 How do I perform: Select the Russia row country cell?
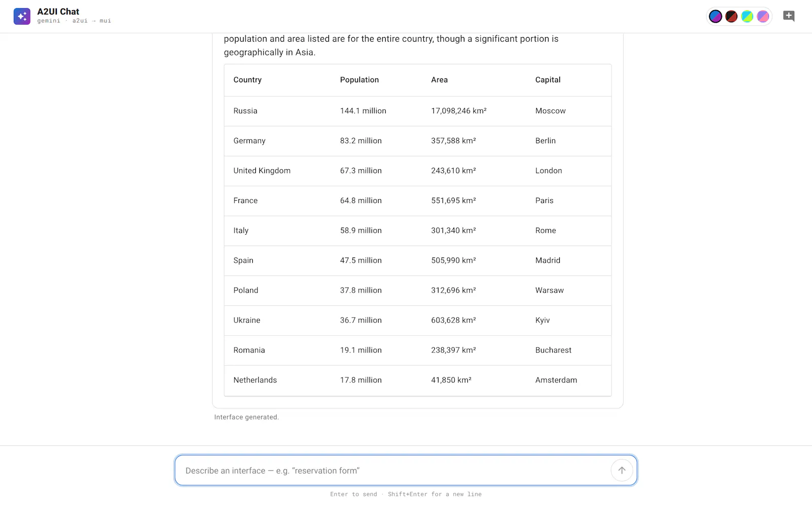pos(245,111)
